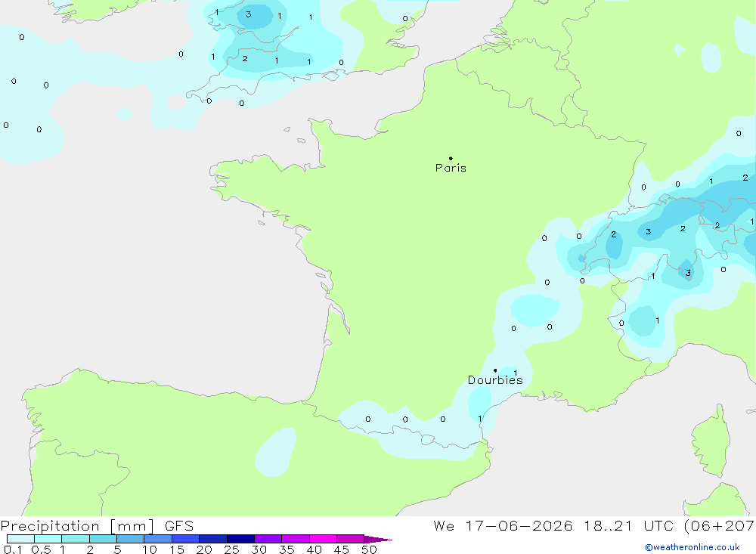
Task: Select the 2–5 mm legend swatch
Action: pyautogui.click(x=103, y=539)
